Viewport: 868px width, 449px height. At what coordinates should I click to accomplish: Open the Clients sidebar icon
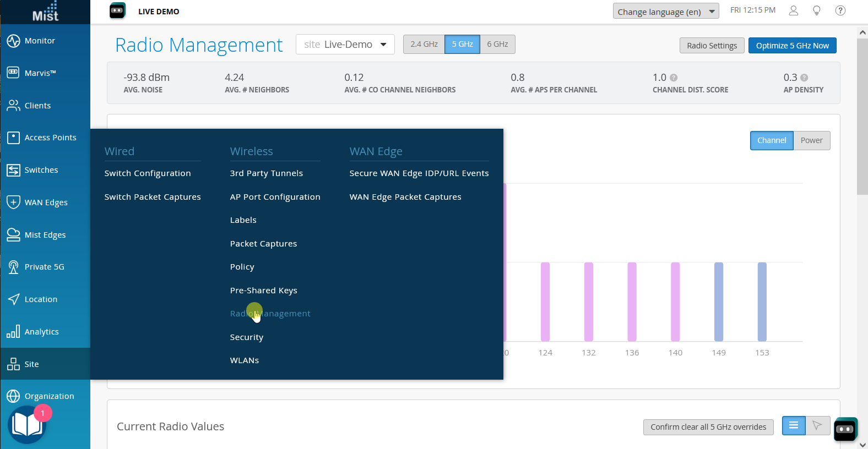pyautogui.click(x=13, y=106)
